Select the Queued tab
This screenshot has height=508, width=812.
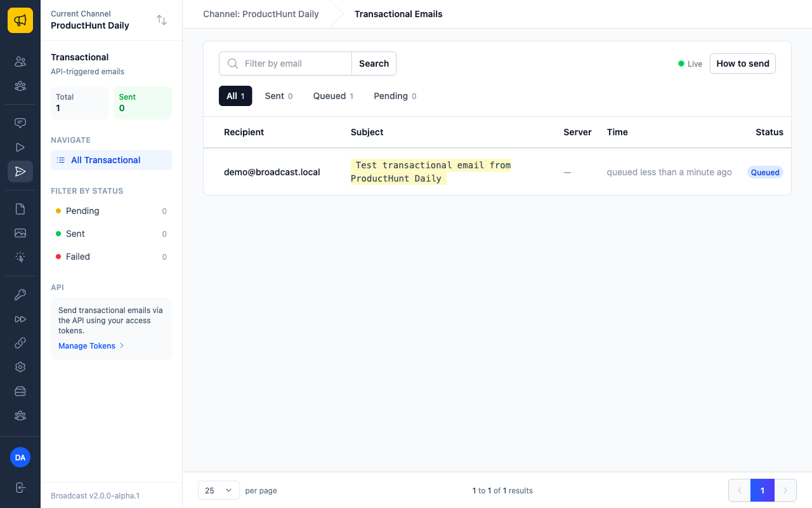333,96
